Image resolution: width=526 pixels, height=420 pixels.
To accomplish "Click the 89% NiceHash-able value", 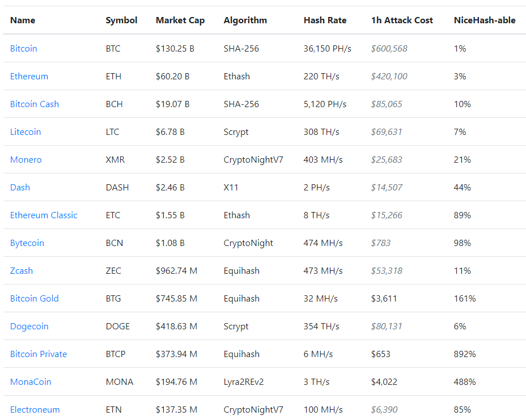I will 463,215.
